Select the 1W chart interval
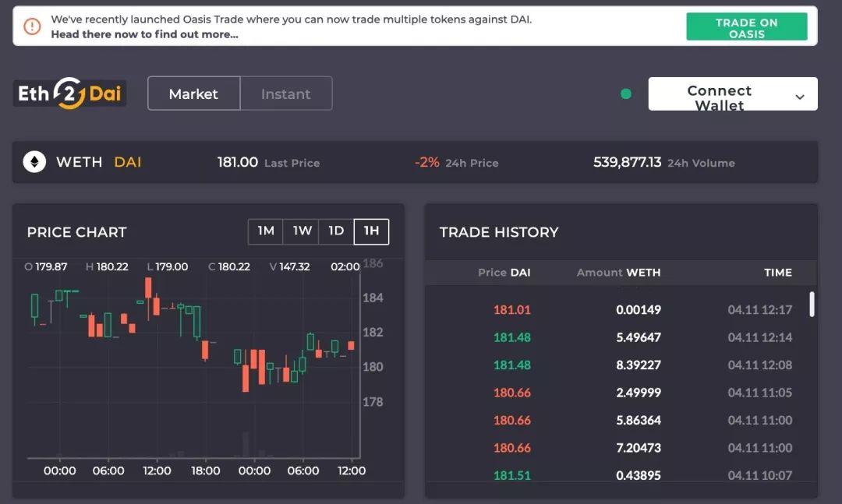This screenshot has width=842, height=504. pyautogui.click(x=301, y=231)
